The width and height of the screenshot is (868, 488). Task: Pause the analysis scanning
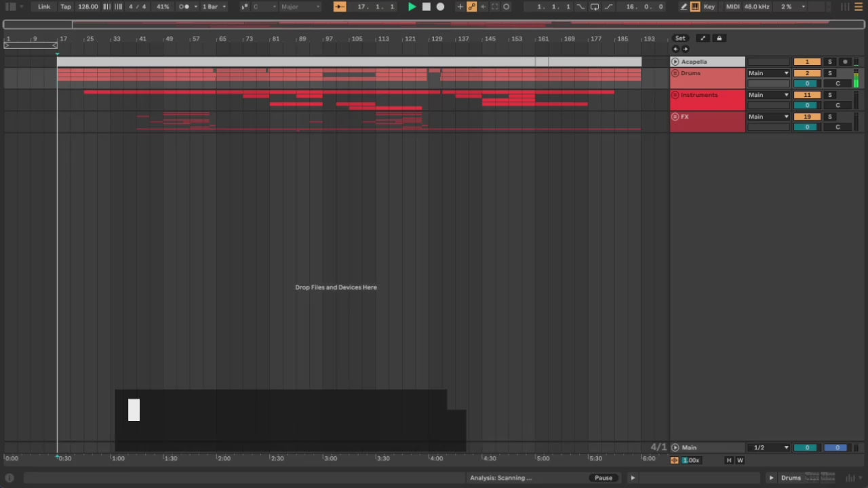603,478
